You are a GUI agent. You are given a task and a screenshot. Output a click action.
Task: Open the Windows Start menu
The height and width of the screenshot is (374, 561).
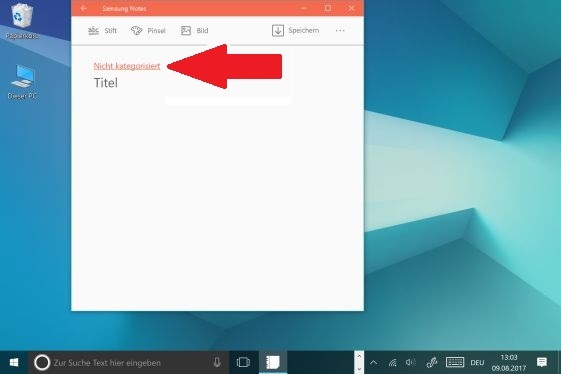click(x=14, y=363)
